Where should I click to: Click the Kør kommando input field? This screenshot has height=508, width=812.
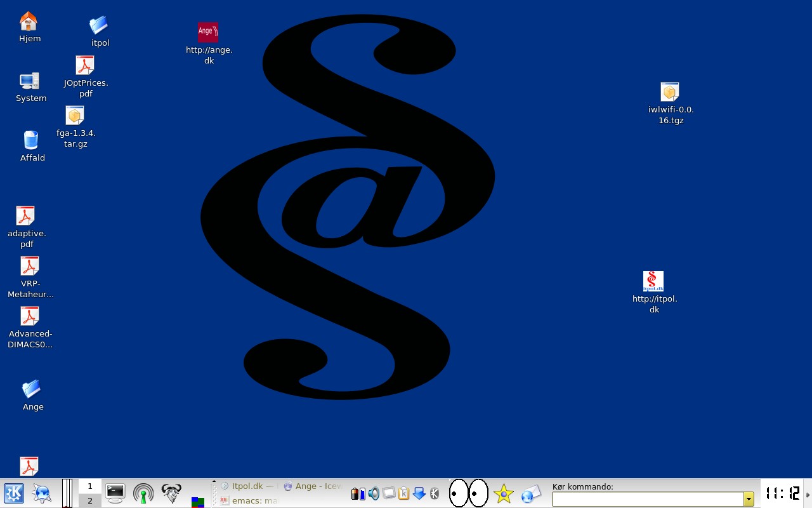(x=647, y=499)
